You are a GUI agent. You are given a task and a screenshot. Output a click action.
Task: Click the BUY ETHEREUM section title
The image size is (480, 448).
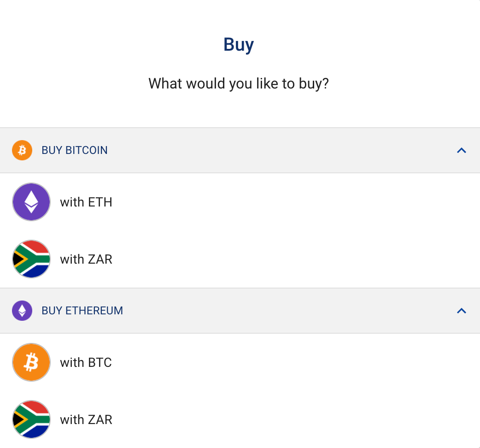click(82, 311)
